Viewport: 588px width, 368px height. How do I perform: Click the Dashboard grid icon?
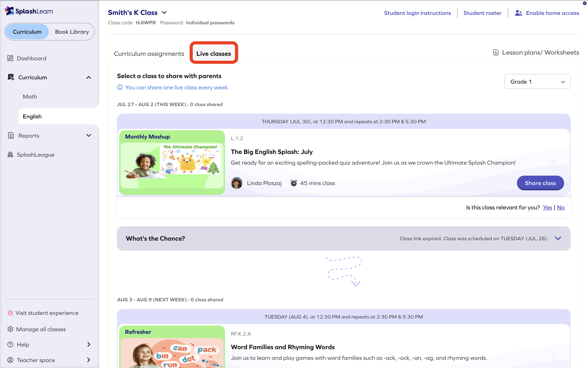(10, 58)
